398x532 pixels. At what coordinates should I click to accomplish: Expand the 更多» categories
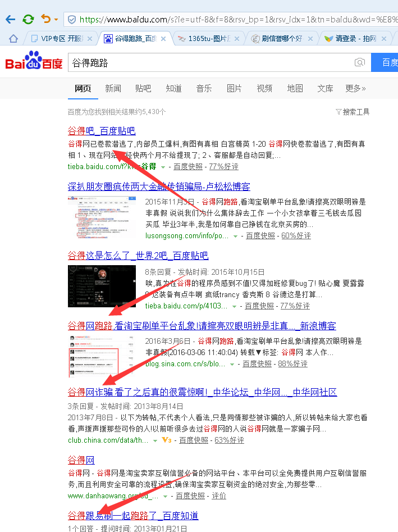click(356, 89)
